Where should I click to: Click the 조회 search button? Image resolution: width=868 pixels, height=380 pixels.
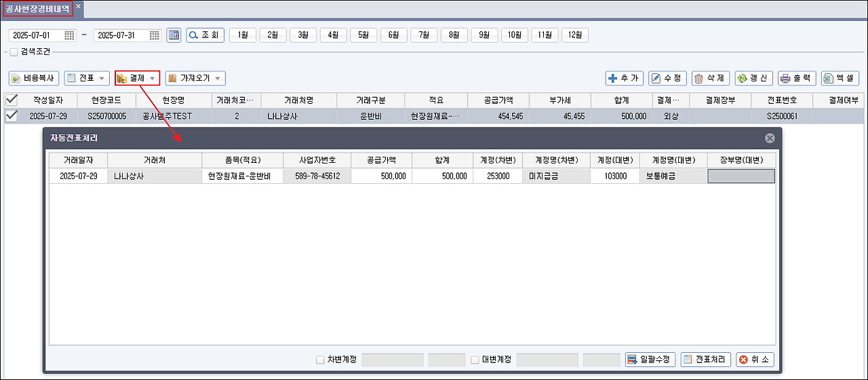click(x=205, y=35)
